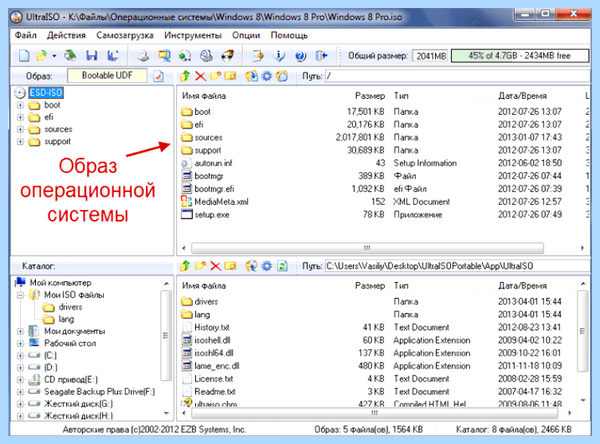Open the Опции menu
The image size is (600, 444).
(246, 35)
